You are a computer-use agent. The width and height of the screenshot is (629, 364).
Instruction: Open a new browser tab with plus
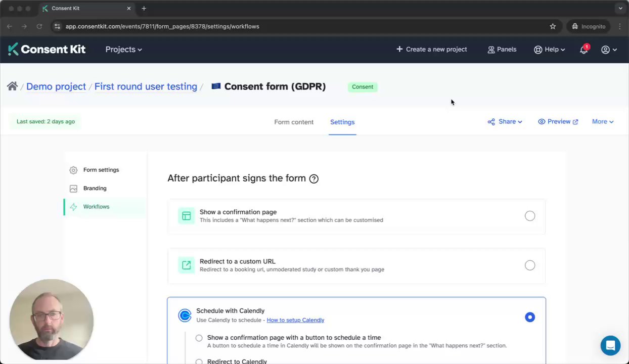[144, 8]
